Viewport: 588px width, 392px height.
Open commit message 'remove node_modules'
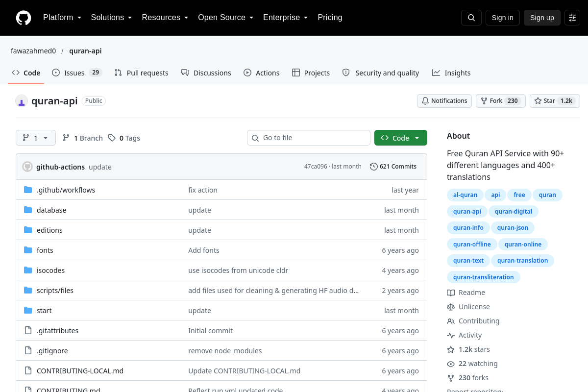click(x=225, y=351)
